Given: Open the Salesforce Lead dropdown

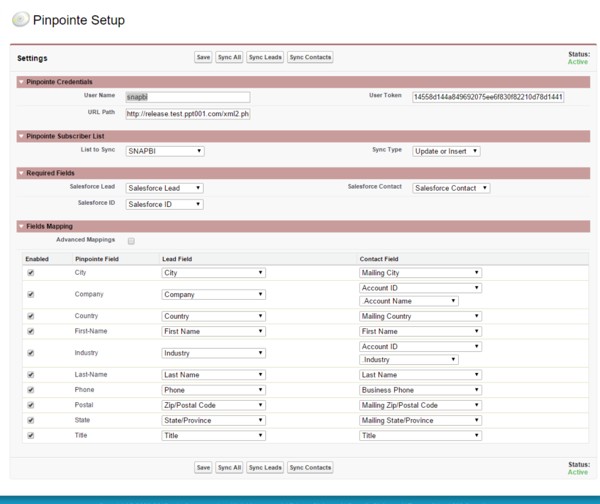Looking at the screenshot, I should click(x=165, y=188).
